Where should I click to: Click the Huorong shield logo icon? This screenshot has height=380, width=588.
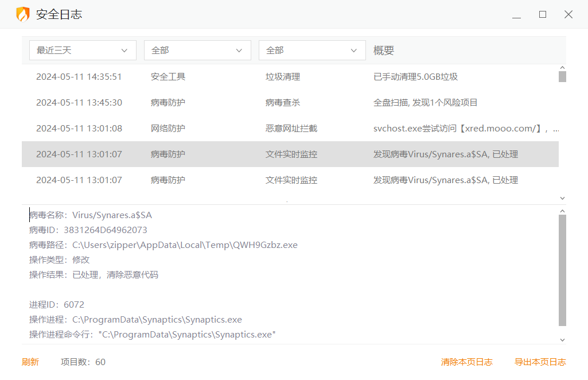pyautogui.click(x=22, y=14)
